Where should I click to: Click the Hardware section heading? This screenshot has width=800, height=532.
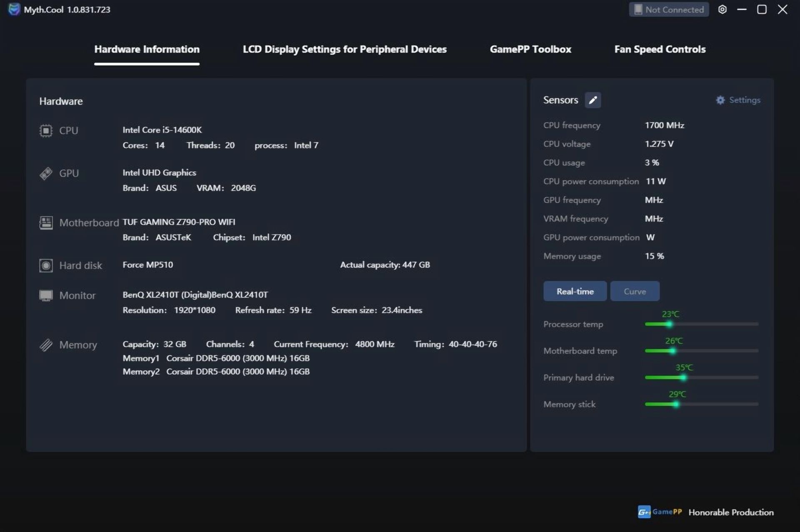point(61,101)
